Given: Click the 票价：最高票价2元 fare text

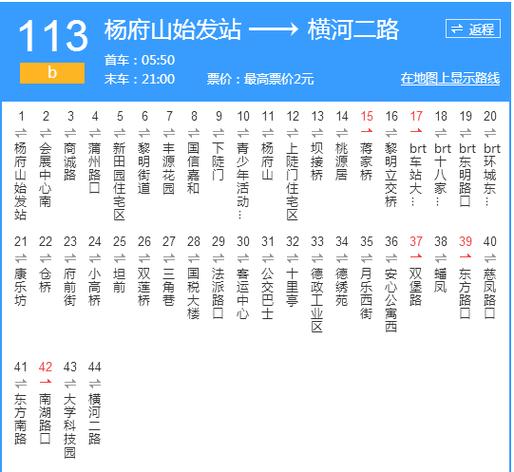Looking at the screenshot, I should click(x=260, y=79).
